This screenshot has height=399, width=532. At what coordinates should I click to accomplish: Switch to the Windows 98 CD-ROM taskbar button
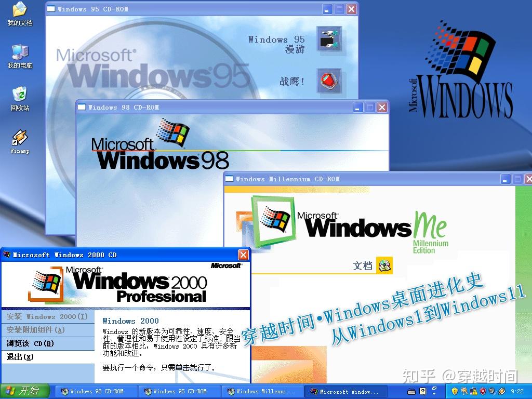pos(96,392)
